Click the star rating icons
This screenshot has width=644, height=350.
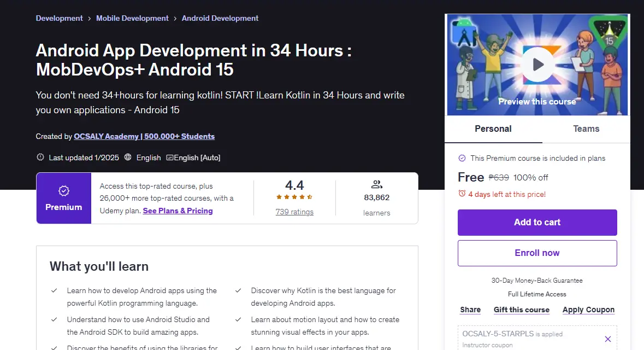294,197
